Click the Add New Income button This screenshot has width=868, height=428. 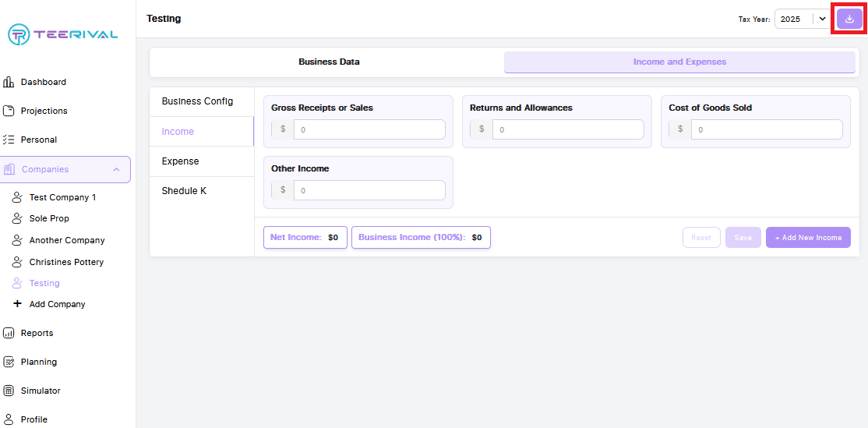[808, 238]
